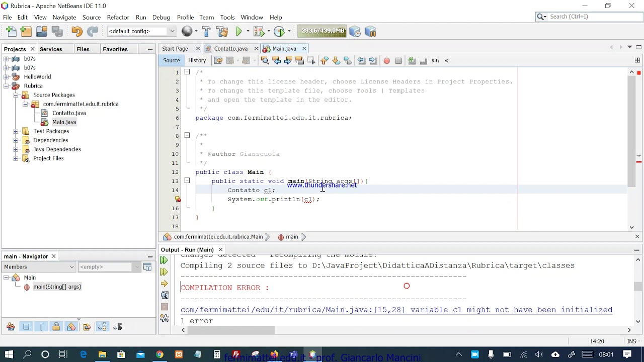This screenshot has height=362, width=644.
Task: Click the Show Build Overview icon in Output
Action: [164, 295]
